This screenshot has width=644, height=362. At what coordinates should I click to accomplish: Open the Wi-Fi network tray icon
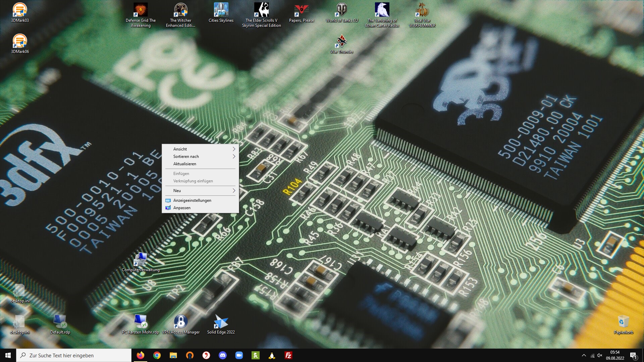(592, 355)
